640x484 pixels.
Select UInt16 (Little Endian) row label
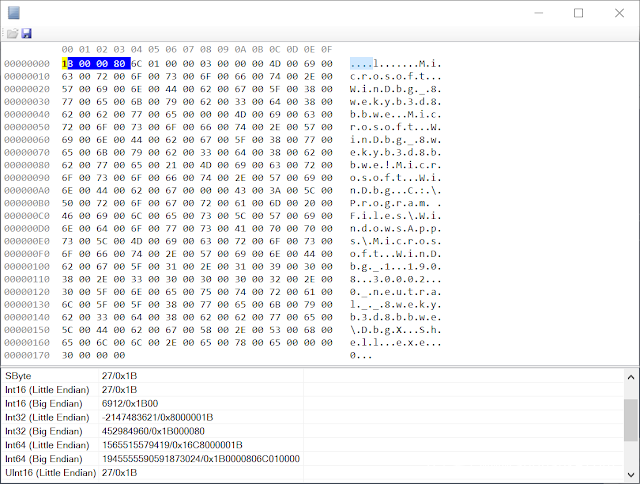tap(51, 473)
